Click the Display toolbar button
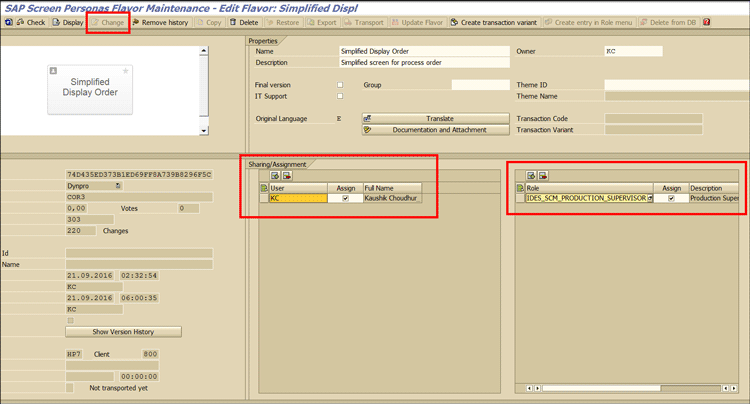Viewport: 750px width, 404px height. click(68, 22)
